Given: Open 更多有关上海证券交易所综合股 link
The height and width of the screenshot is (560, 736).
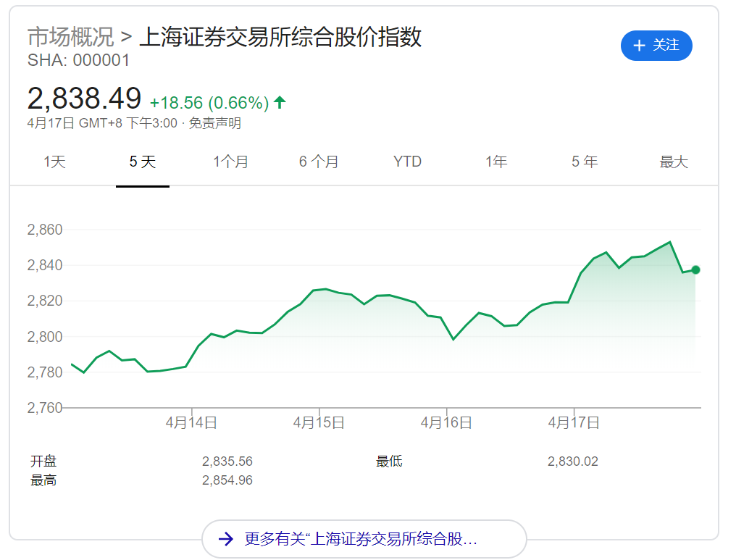Looking at the screenshot, I should click(361, 539).
